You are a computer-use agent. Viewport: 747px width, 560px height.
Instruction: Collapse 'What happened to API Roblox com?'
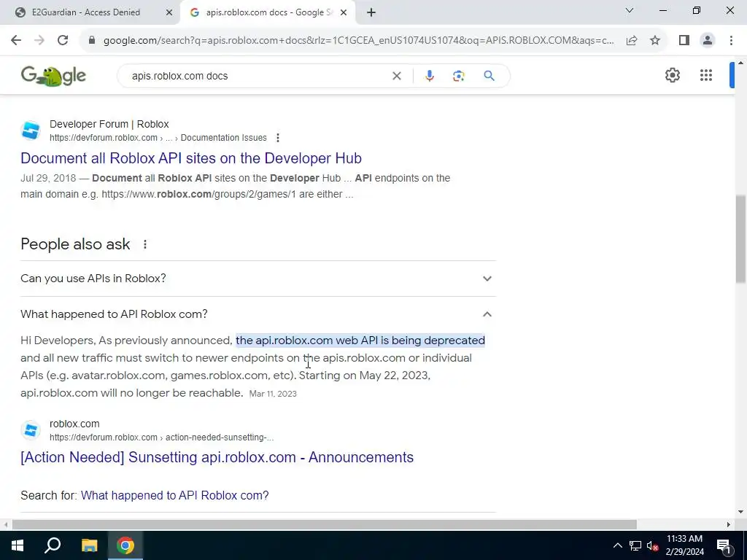[258, 314]
